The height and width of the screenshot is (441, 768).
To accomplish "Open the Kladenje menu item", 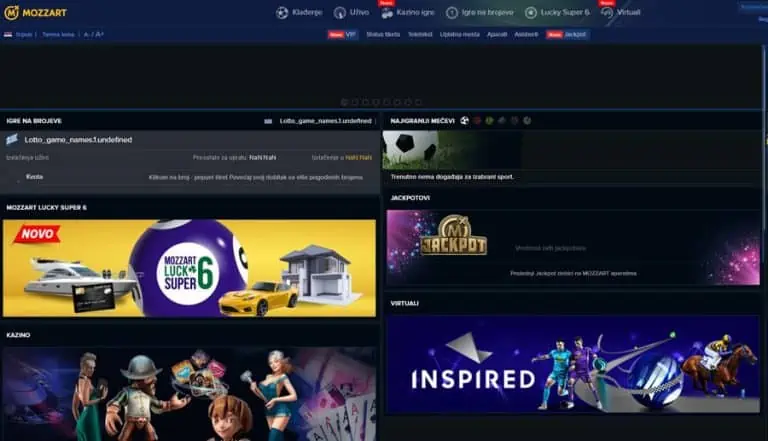I will coord(307,12).
